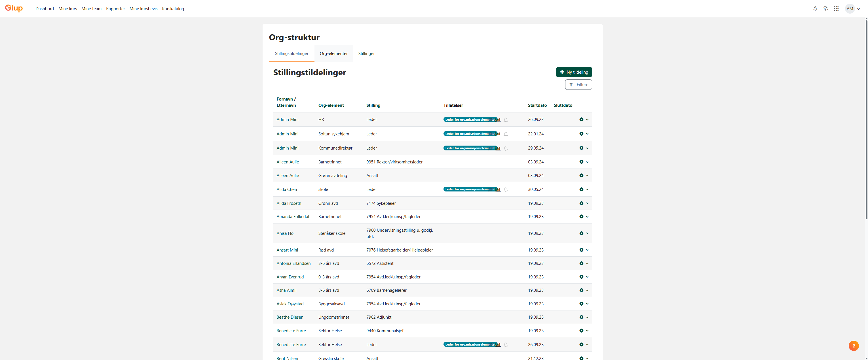868x360 pixels.
Task: Click the Glup logo
Action: [14, 8]
